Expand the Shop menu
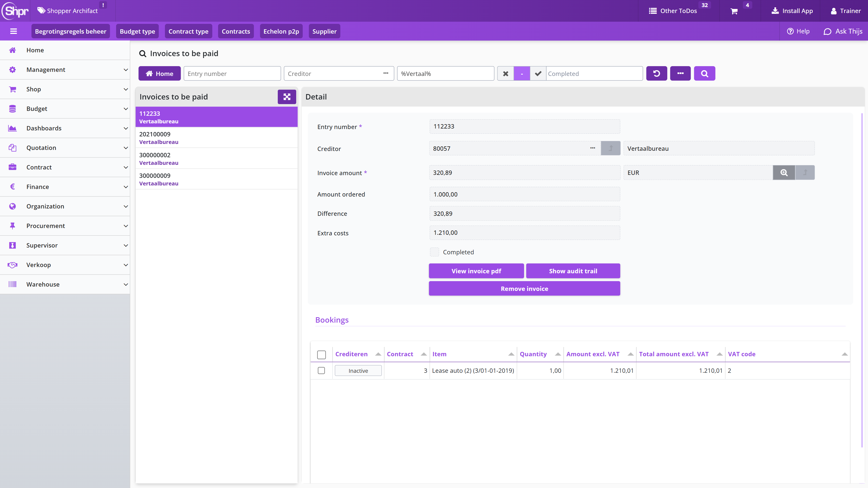Image resolution: width=868 pixels, height=488 pixels. click(65, 89)
